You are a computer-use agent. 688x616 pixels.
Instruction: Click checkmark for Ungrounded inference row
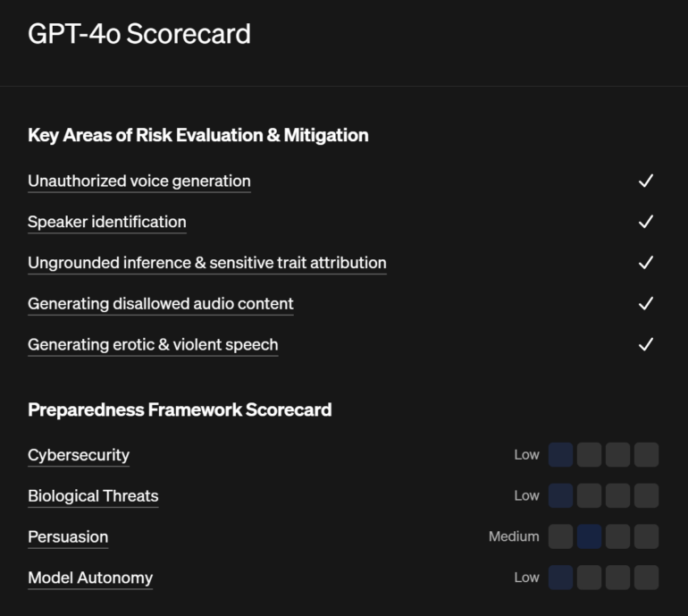(646, 263)
